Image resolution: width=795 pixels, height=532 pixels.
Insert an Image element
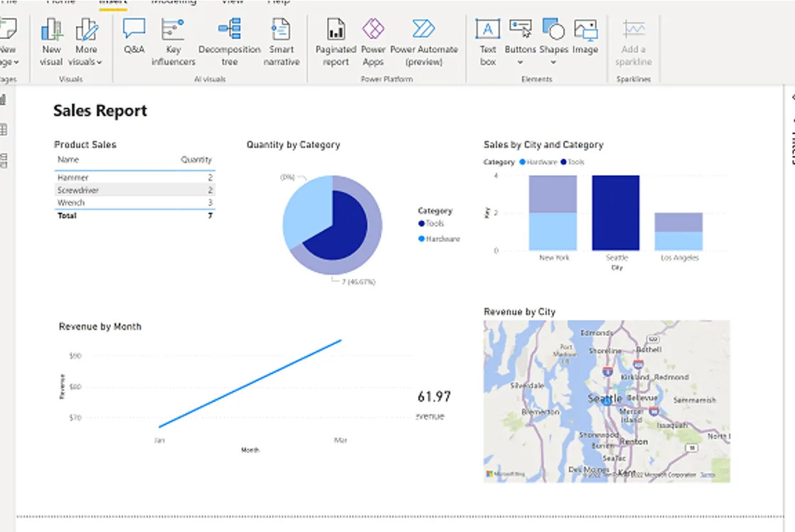pyautogui.click(x=586, y=36)
